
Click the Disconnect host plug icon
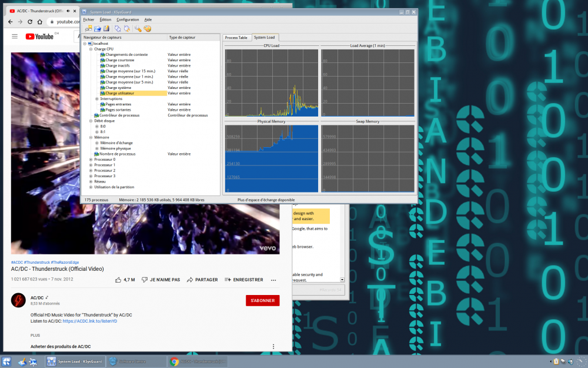[x=127, y=28]
